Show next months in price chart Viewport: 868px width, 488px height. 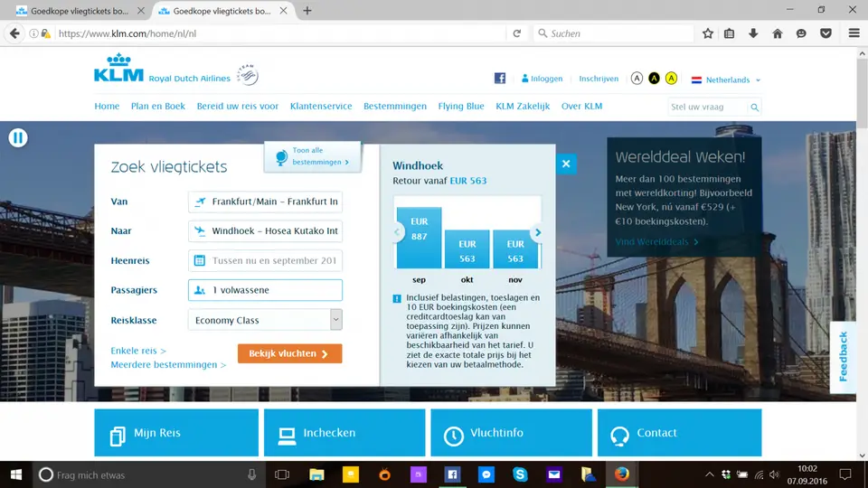(537, 232)
